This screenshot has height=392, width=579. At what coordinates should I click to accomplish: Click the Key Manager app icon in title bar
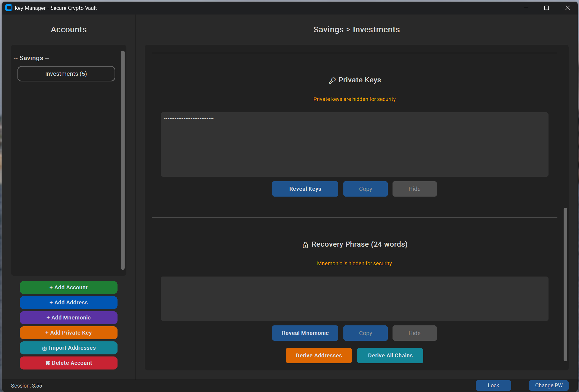9,8
